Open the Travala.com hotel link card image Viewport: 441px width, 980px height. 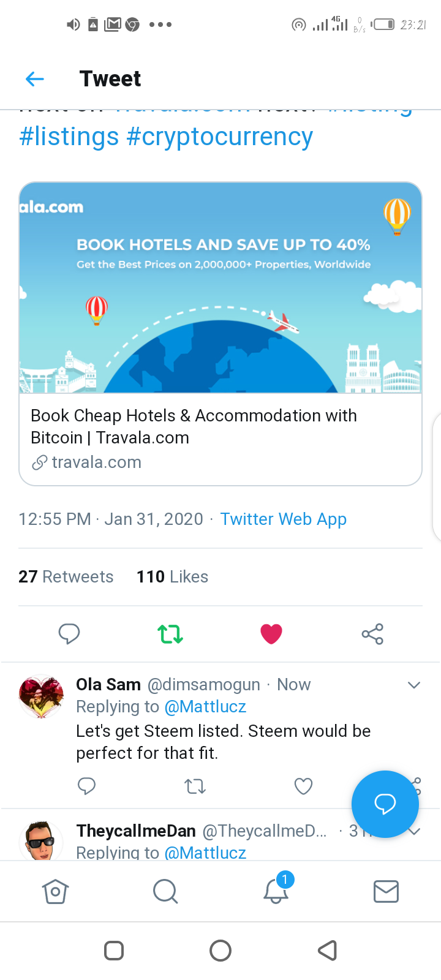tap(221, 287)
